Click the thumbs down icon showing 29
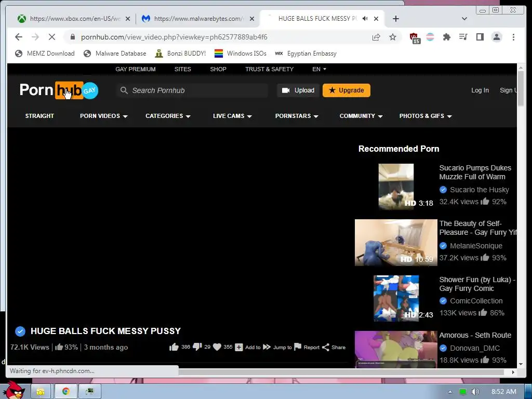The image size is (532, 399). pos(197,347)
